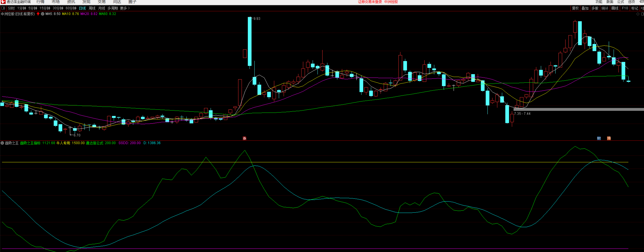Viewport: 644px width, 252px height.
Task: Open the 问达 menu
Action: coord(117,2)
